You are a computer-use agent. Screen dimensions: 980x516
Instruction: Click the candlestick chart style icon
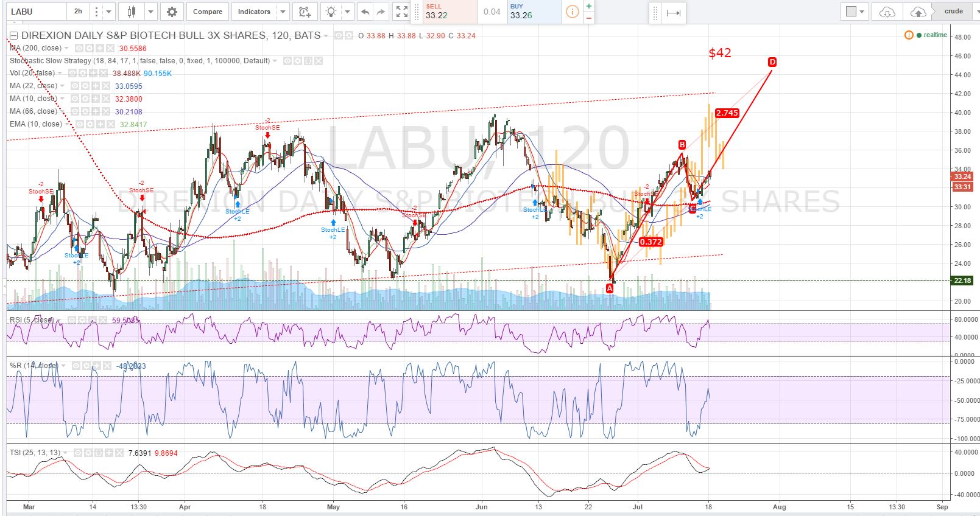pos(132,12)
